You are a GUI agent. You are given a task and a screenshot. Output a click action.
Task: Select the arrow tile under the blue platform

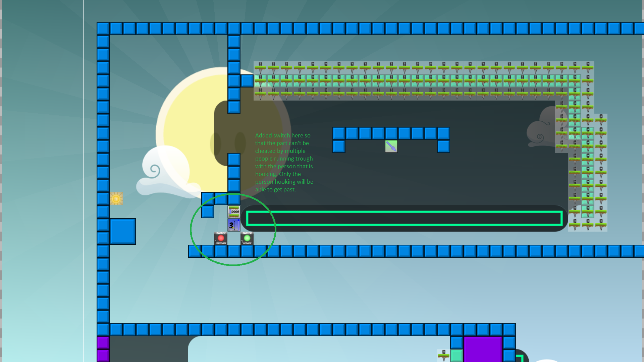pyautogui.click(x=391, y=146)
